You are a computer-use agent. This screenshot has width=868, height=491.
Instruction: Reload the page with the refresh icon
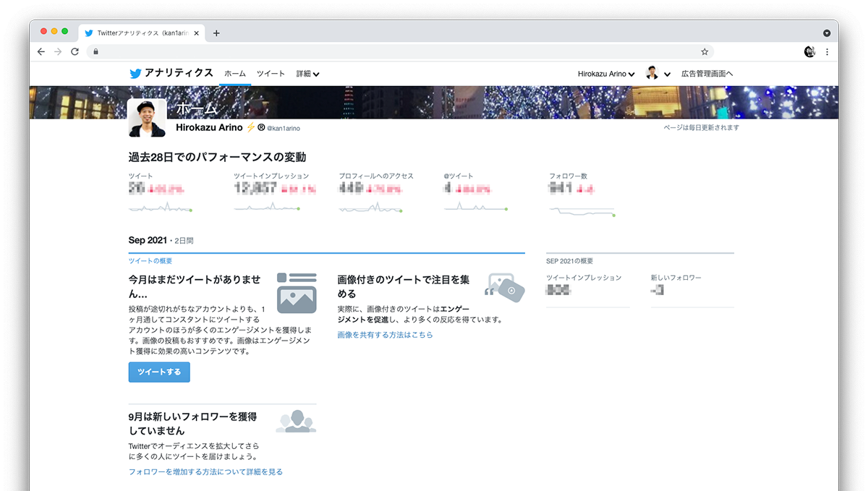tap(75, 52)
